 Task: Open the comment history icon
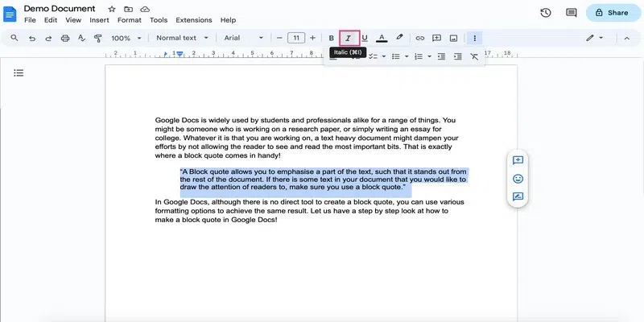pos(572,13)
